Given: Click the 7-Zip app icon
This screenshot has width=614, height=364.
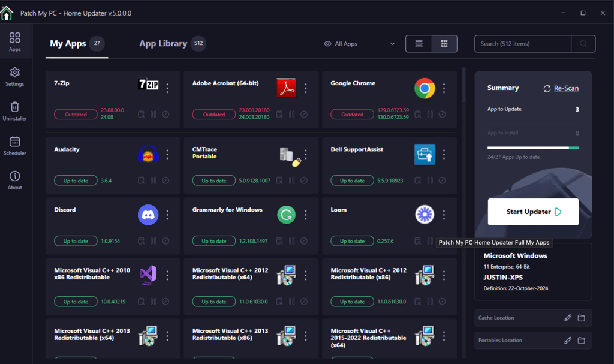Looking at the screenshot, I should [149, 84].
